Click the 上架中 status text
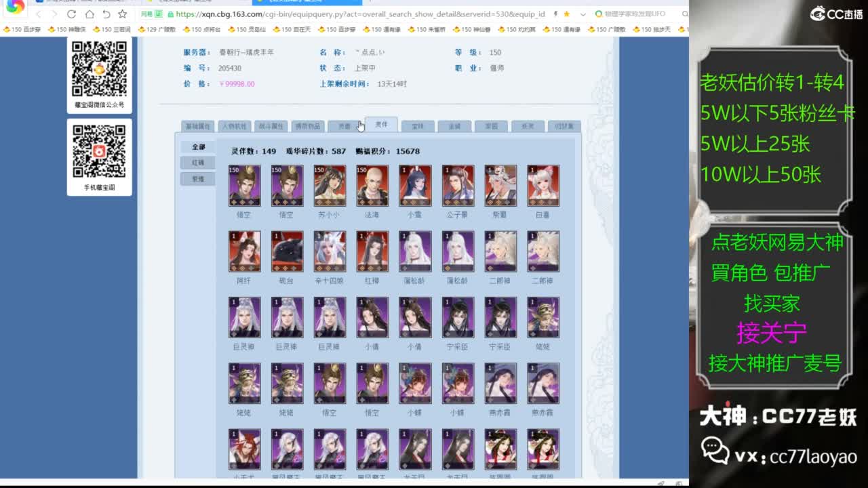 365,68
